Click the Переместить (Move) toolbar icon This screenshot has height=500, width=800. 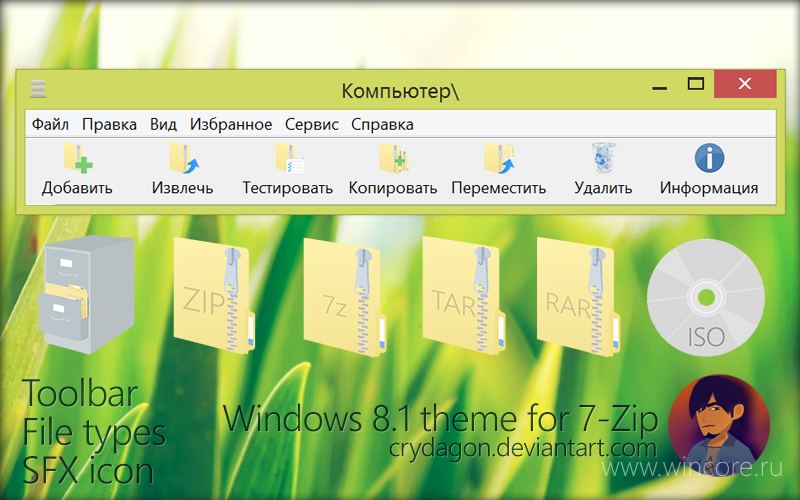pos(499,158)
